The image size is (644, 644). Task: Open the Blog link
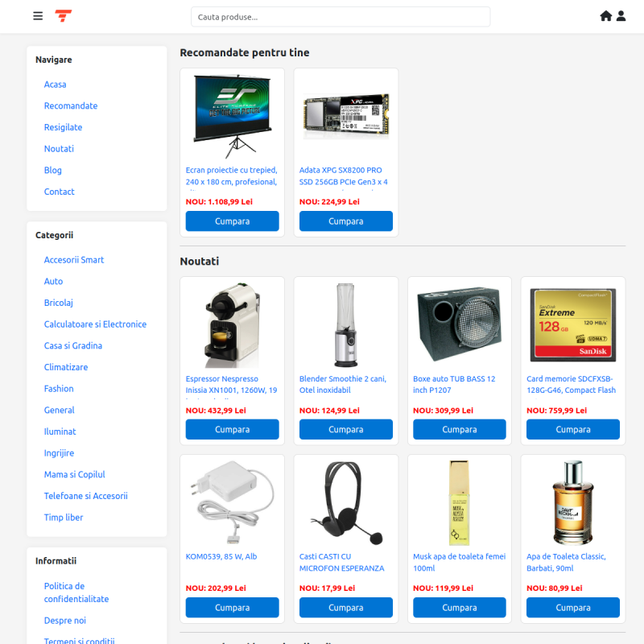[52, 170]
